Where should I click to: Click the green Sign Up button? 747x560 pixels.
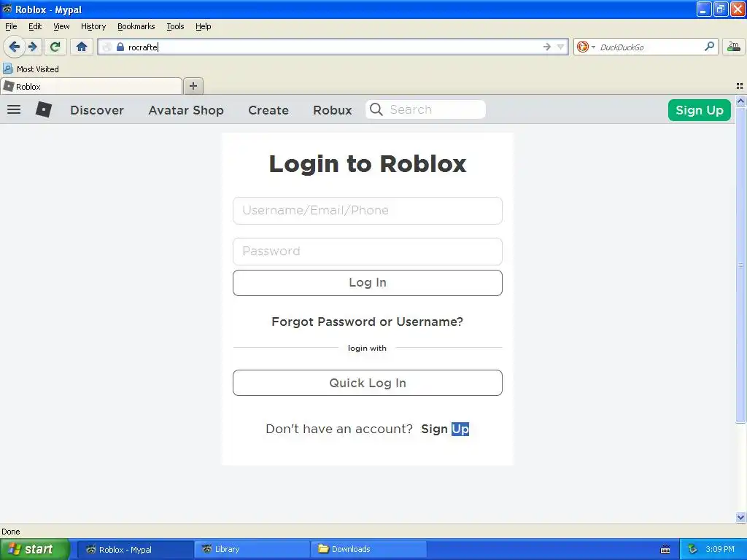coord(699,110)
